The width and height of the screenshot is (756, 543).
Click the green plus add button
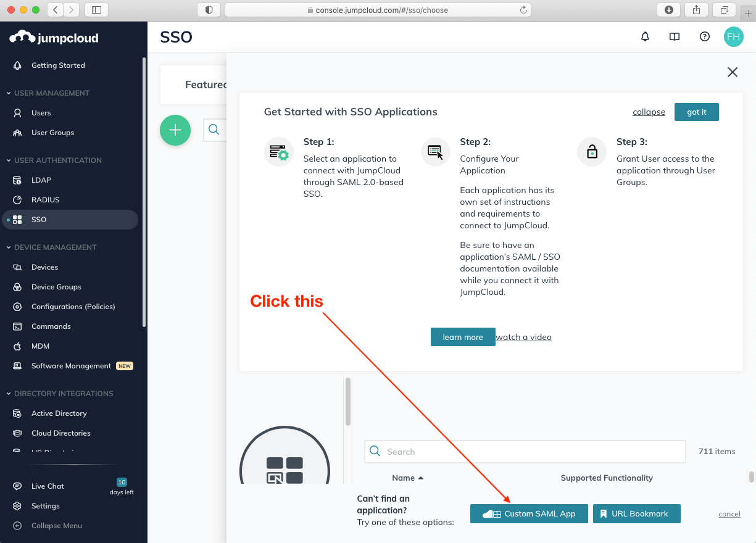pyautogui.click(x=175, y=130)
